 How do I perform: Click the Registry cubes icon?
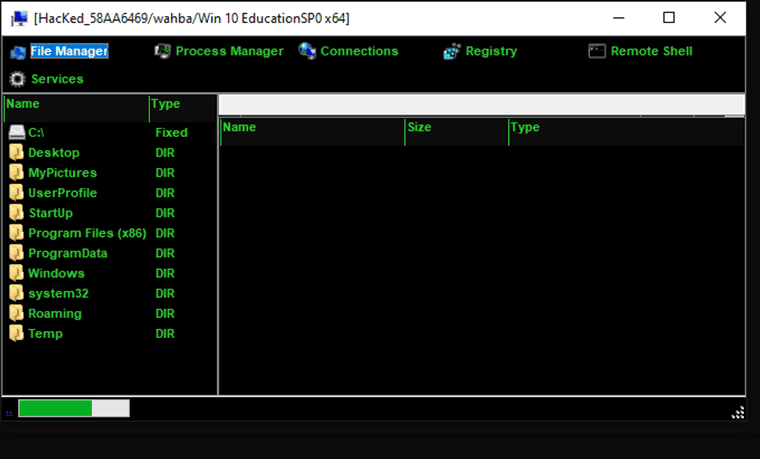point(452,51)
